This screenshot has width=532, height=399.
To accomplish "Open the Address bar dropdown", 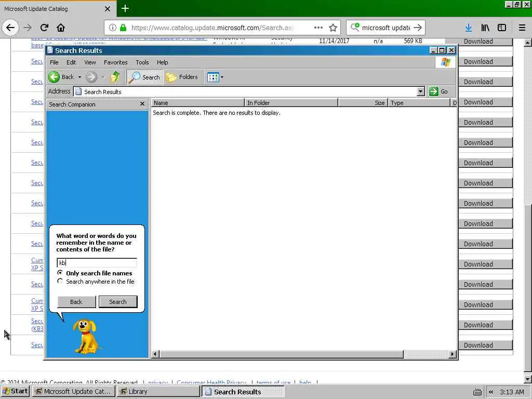I will (421, 91).
